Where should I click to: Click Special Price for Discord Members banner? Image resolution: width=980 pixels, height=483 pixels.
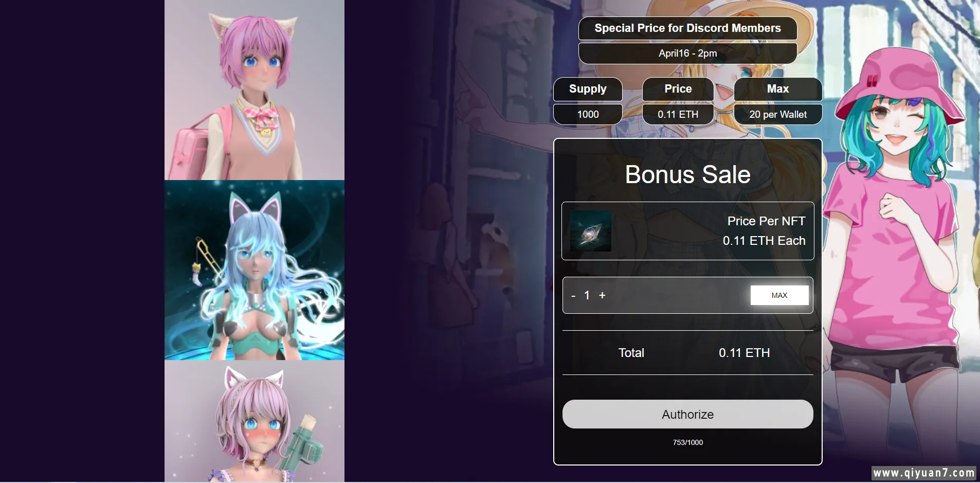coord(687,28)
